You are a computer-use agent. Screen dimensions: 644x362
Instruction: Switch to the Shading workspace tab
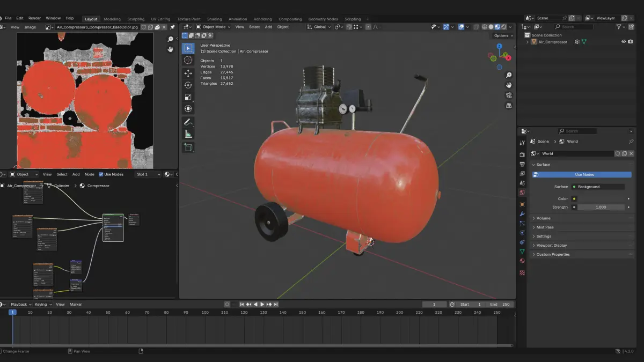point(214,19)
